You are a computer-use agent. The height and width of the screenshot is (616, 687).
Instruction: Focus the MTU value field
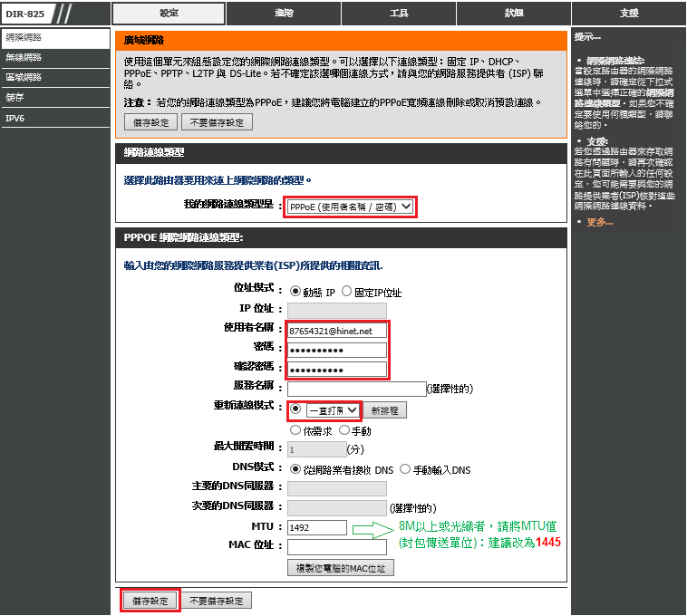click(x=316, y=527)
